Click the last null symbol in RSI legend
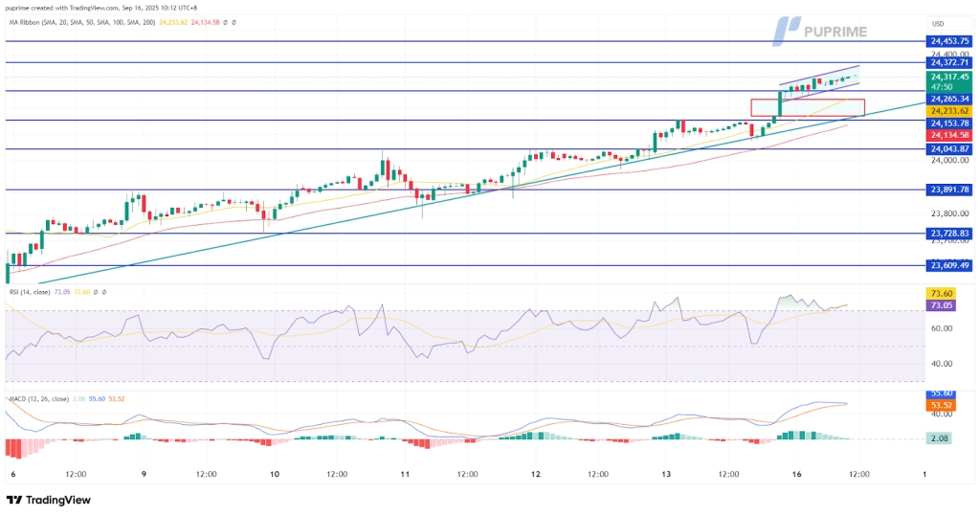This screenshot has width=980, height=516. (x=104, y=292)
